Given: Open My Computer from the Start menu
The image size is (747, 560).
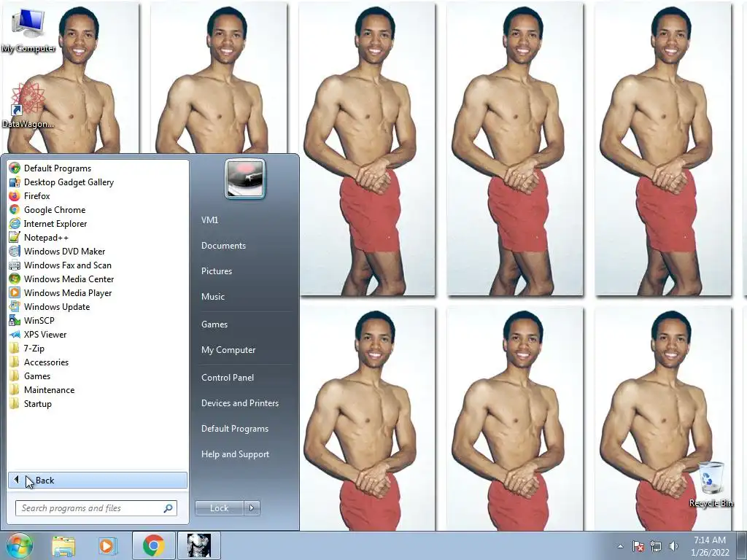Looking at the screenshot, I should tap(228, 349).
